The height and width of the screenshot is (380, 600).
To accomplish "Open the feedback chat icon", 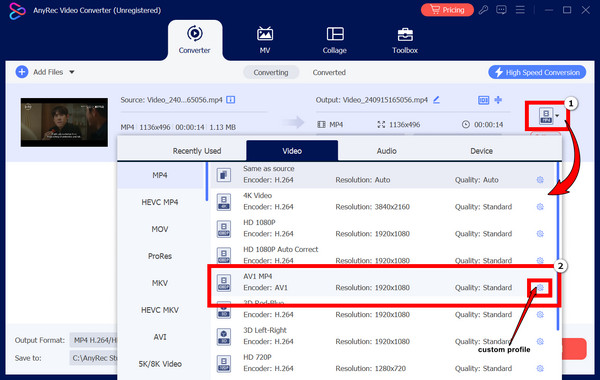I will click(x=501, y=10).
